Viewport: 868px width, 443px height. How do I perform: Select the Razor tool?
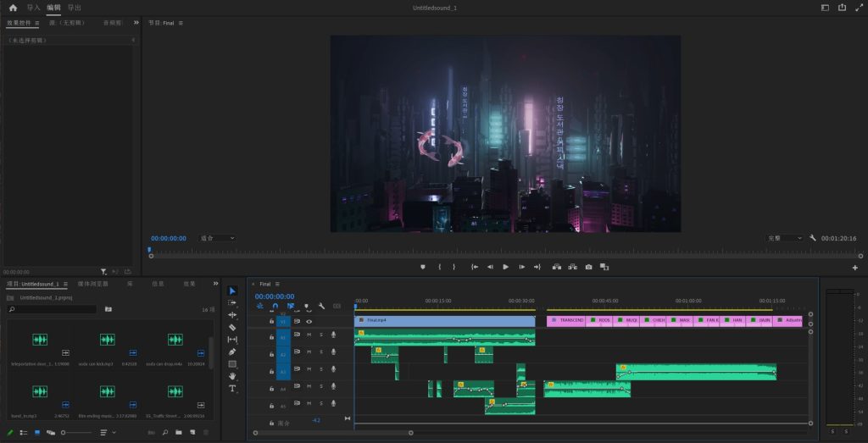point(232,327)
